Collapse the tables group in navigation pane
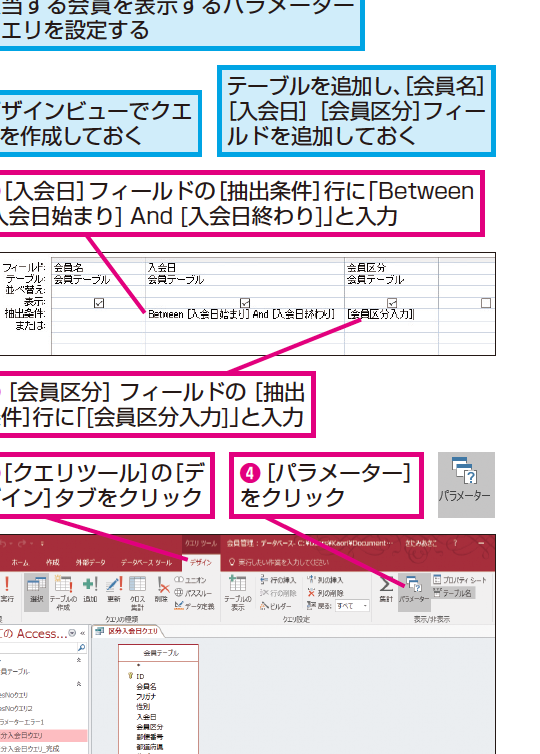540x754 pixels. click(x=79, y=661)
